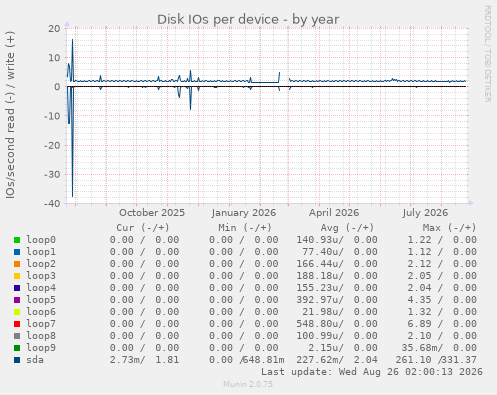This screenshot has height=395, width=497.
Task: Select the loop9 legend label
Action: pos(41,348)
